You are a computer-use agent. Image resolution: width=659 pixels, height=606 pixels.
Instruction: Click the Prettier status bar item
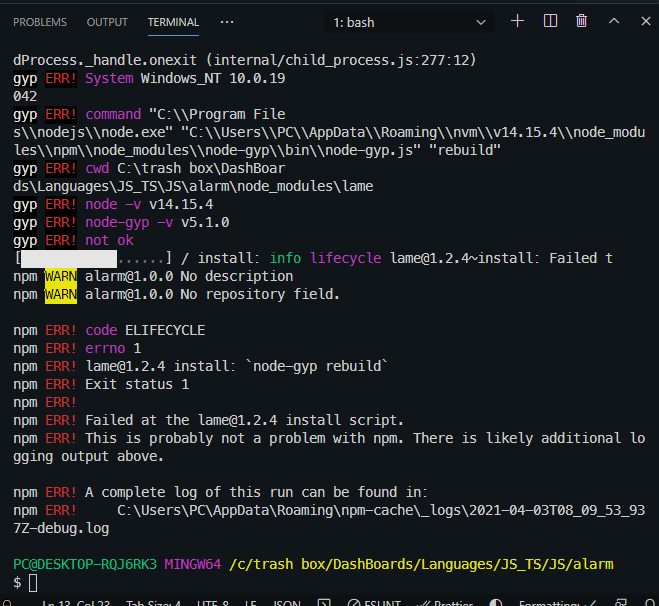point(443,603)
